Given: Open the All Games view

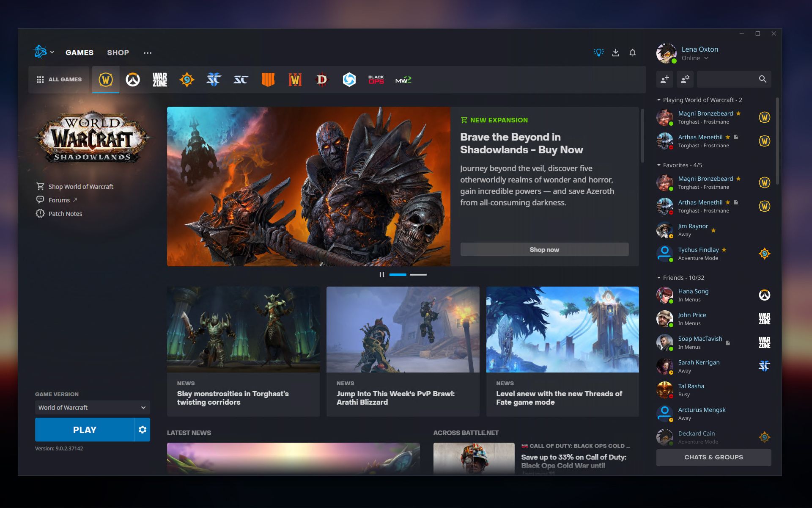Looking at the screenshot, I should coord(59,80).
